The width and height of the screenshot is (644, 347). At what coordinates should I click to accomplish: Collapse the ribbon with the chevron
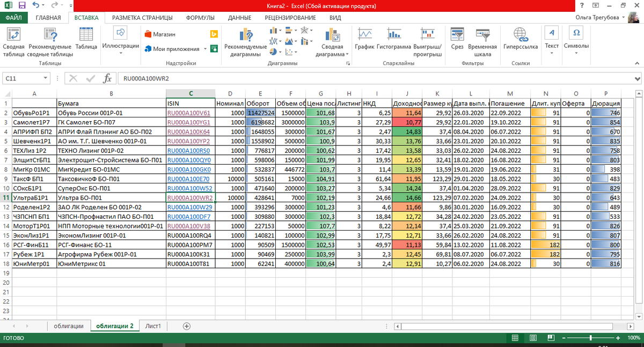tap(637, 64)
